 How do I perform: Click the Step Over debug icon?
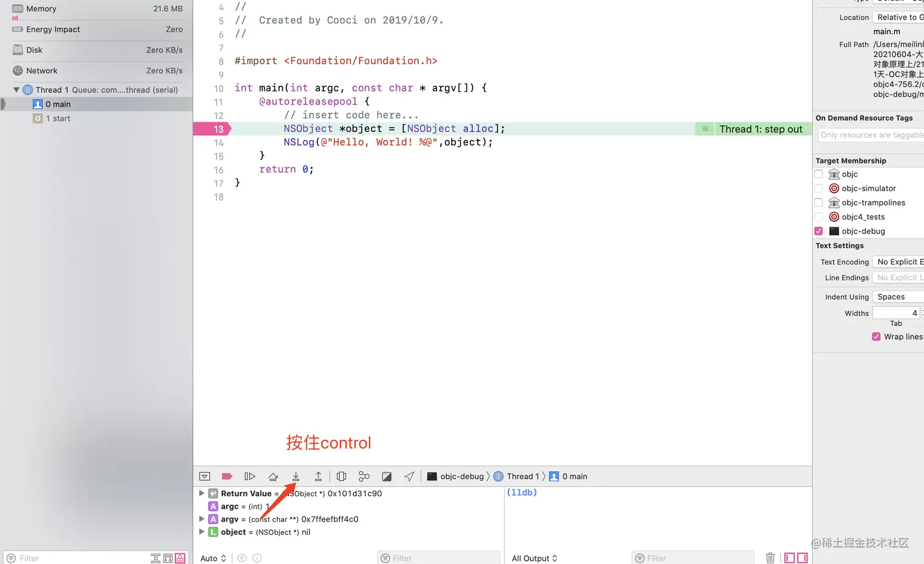273,477
